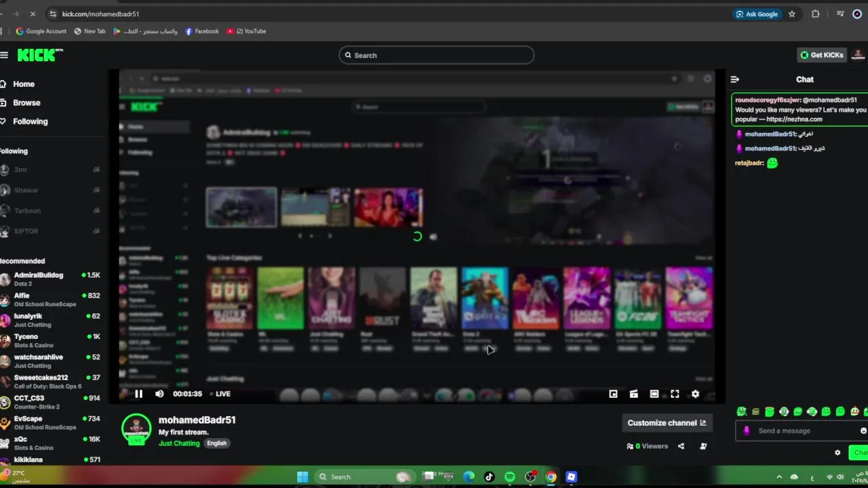Open the clip creation button in player
The image size is (868, 488).
point(633,394)
